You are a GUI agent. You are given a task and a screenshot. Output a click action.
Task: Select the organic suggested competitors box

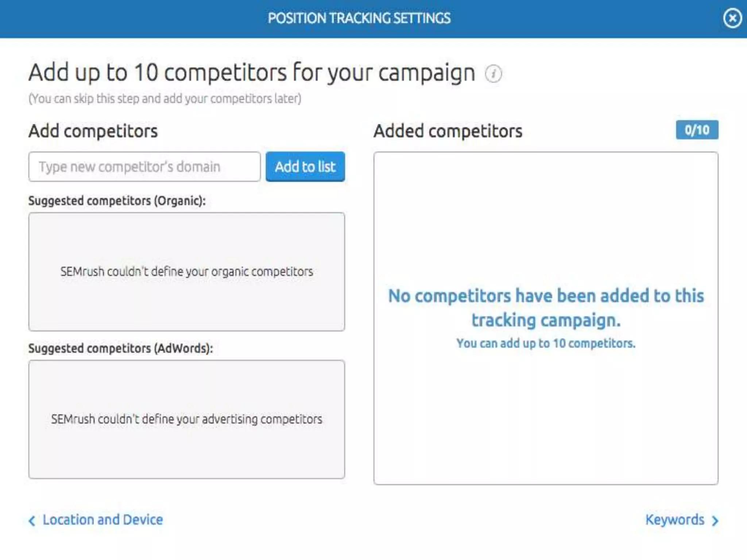point(187,272)
